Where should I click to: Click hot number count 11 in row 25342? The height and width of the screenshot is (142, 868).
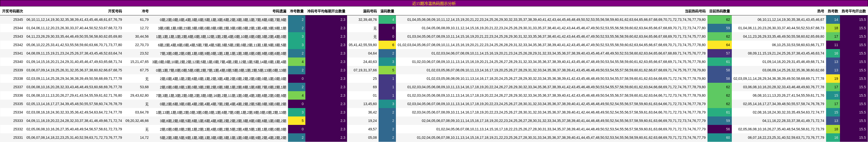[x=833, y=45]
